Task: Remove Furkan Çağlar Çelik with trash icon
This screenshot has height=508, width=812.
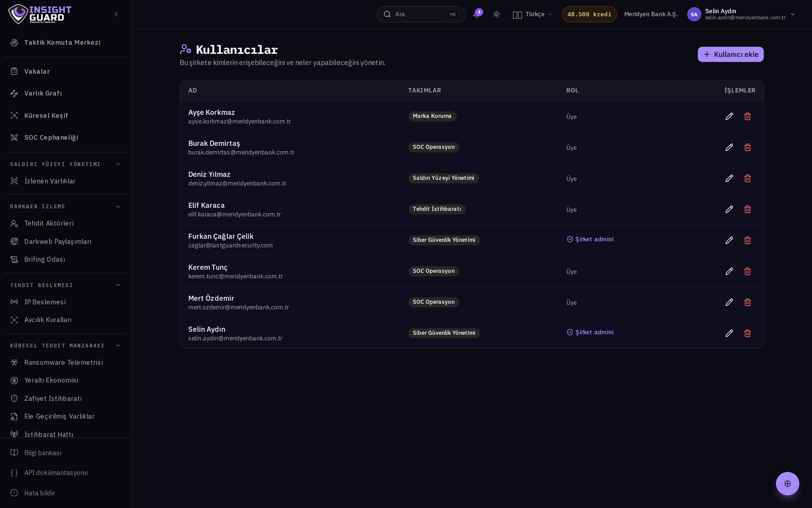Action: coord(748,240)
